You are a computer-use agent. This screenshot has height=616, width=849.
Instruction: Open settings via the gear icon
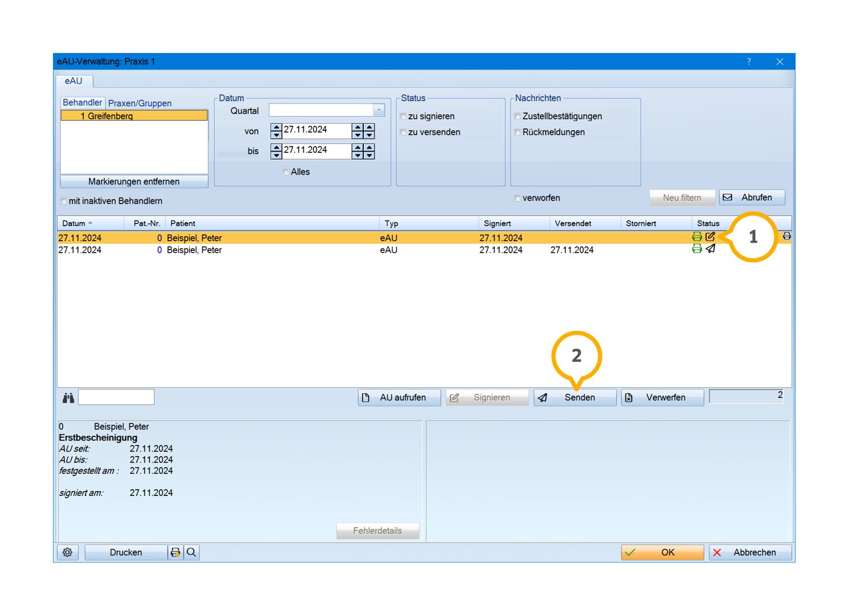(67, 552)
